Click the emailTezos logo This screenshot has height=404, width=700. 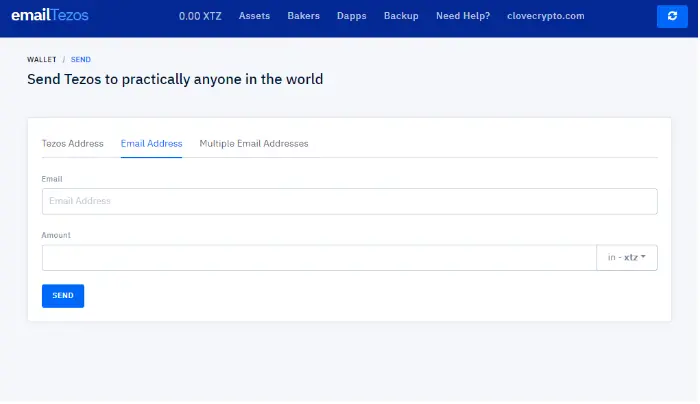click(x=50, y=15)
